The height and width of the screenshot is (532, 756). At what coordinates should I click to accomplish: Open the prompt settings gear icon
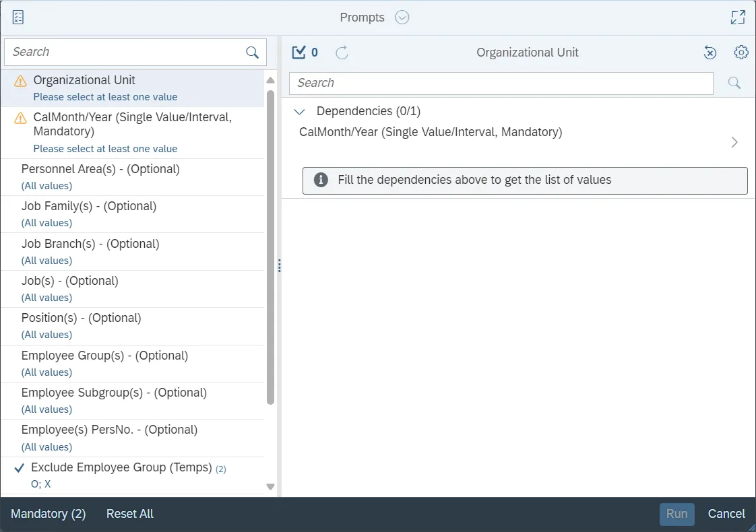(741, 53)
